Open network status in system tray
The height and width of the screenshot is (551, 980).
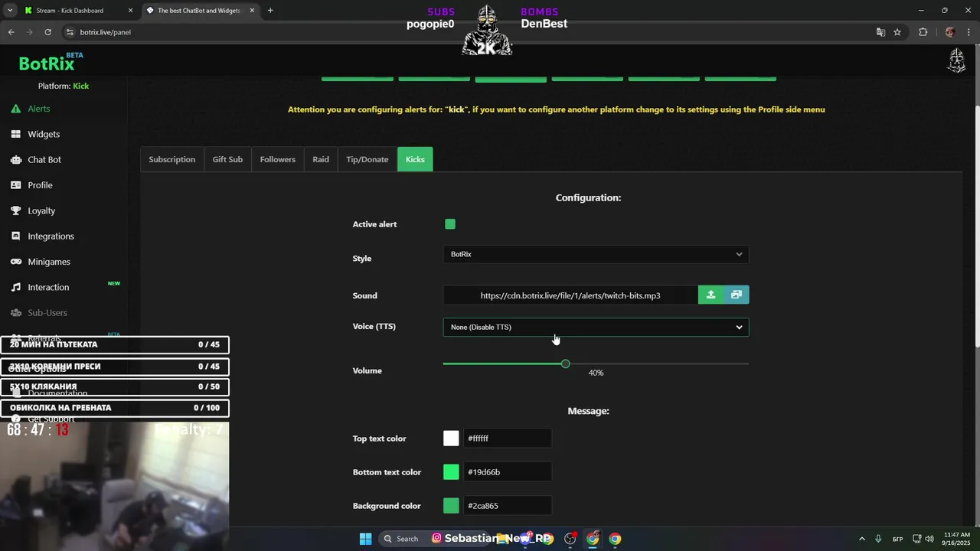coord(917,539)
